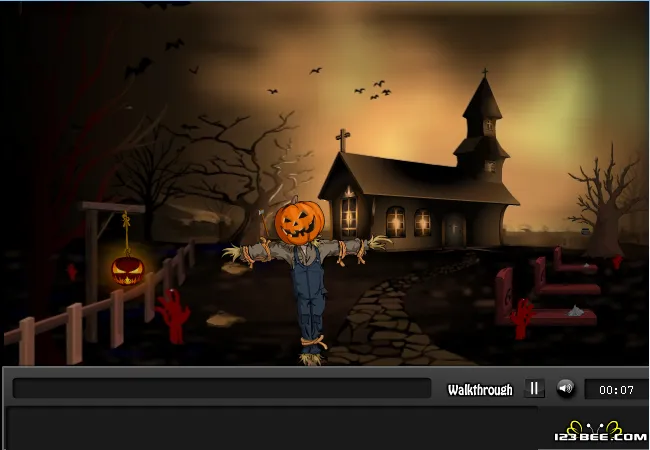Viewport: 650px width, 450px height.
Task: Click the middle red gravestone
Action: tap(567, 277)
